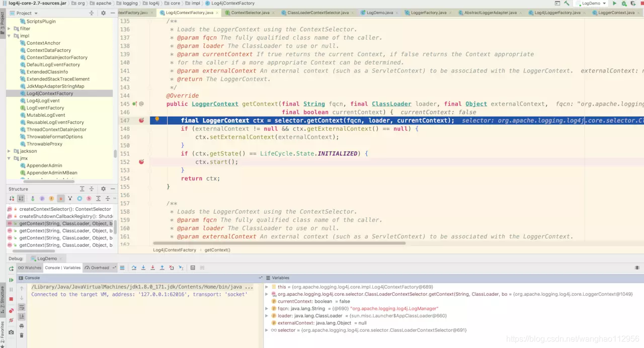Take thread dump camera icon
644x348 pixels.
pos(11,332)
